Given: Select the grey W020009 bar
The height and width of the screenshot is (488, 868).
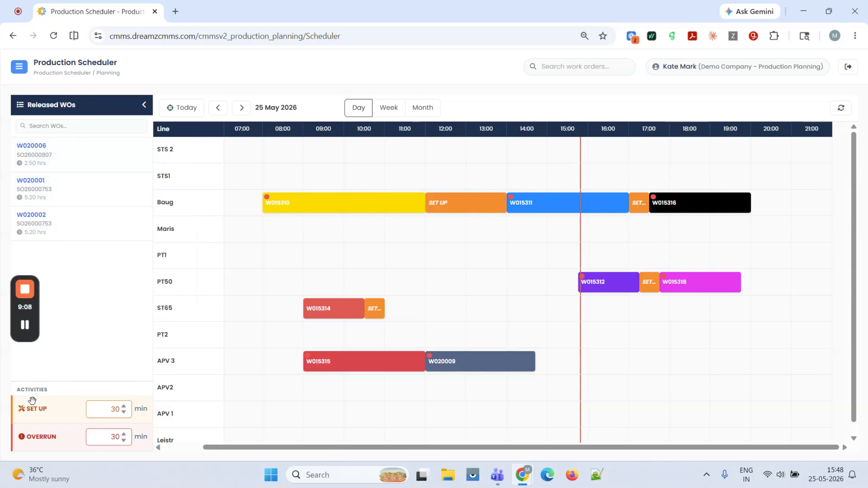Looking at the screenshot, I should (480, 361).
